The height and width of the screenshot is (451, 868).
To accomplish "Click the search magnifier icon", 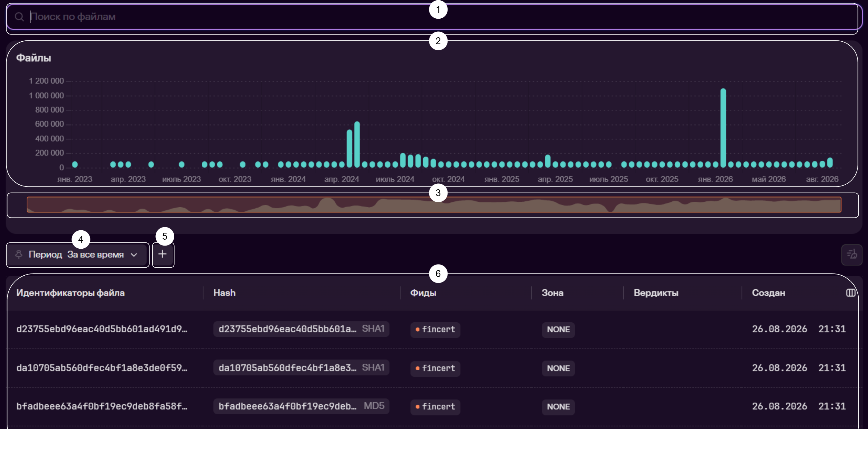I will coord(19,16).
